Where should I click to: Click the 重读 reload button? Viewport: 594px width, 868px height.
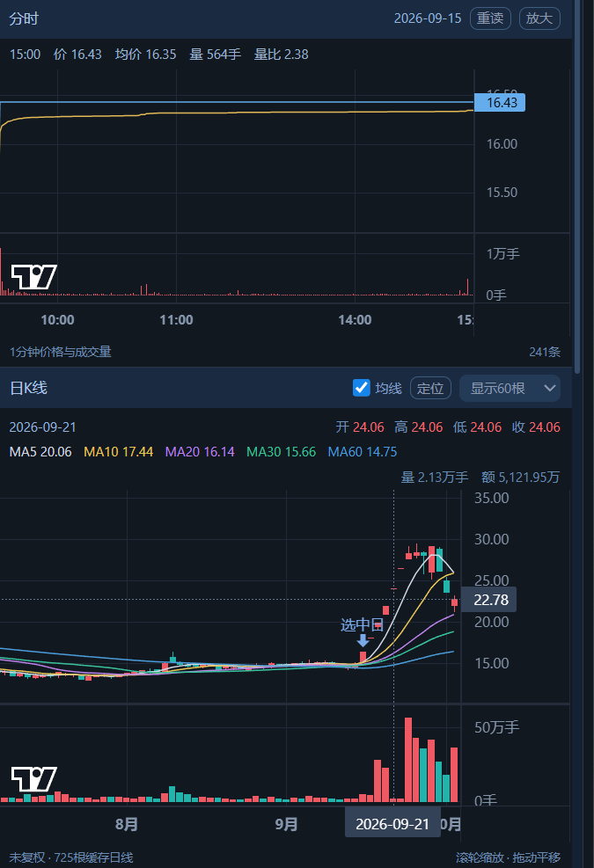click(490, 18)
